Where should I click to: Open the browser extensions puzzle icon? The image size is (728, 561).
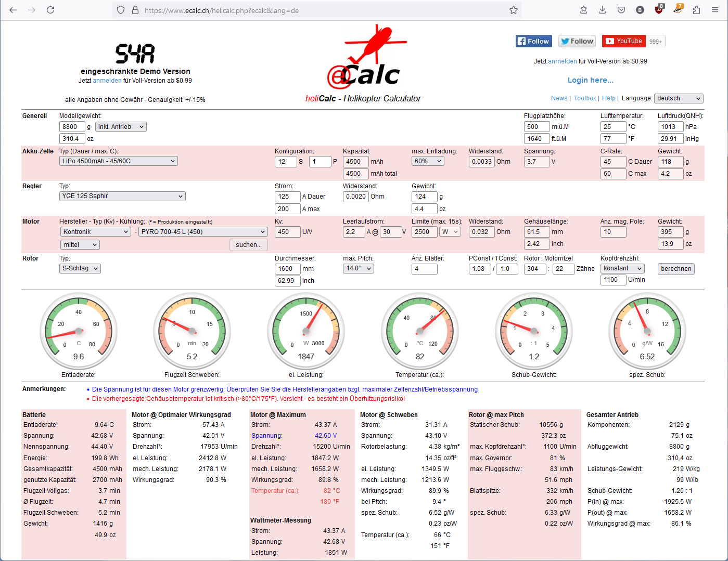click(696, 10)
